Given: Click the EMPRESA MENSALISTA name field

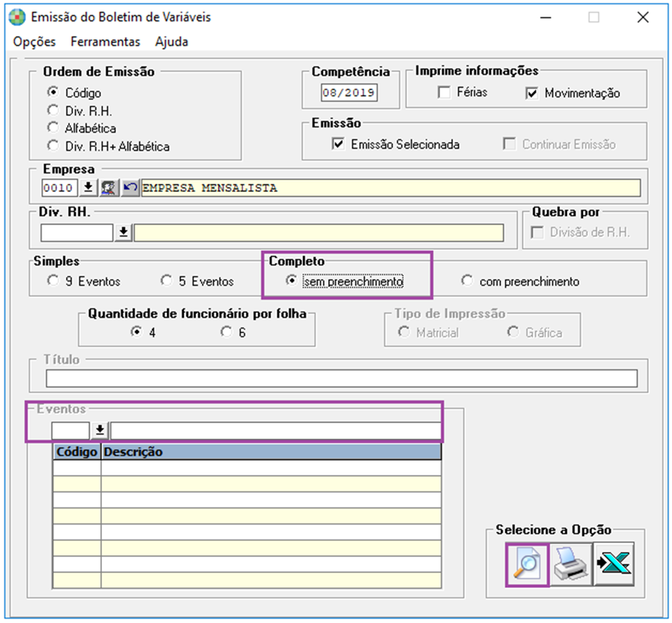Looking at the screenshot, I should coord(390,188).
